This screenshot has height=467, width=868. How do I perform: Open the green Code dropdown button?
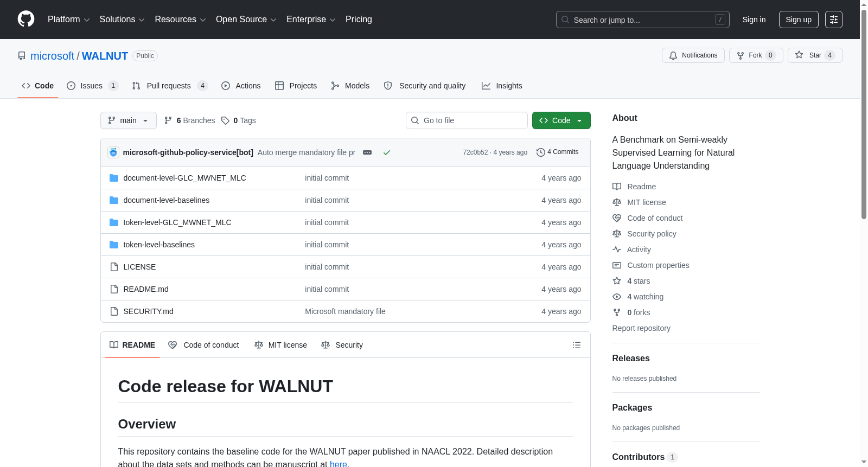tap(561, 120)
